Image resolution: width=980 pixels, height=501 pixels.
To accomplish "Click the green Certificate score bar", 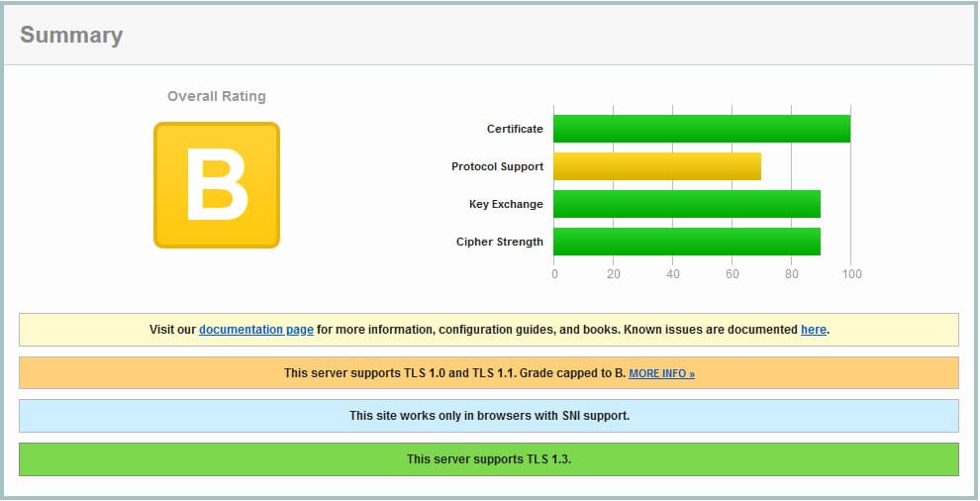I will 701,129.
